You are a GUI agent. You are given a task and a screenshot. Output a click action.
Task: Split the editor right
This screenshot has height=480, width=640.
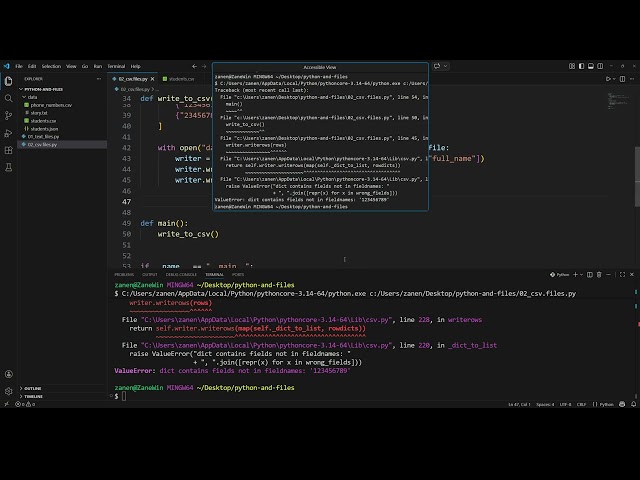coord(622,79)
